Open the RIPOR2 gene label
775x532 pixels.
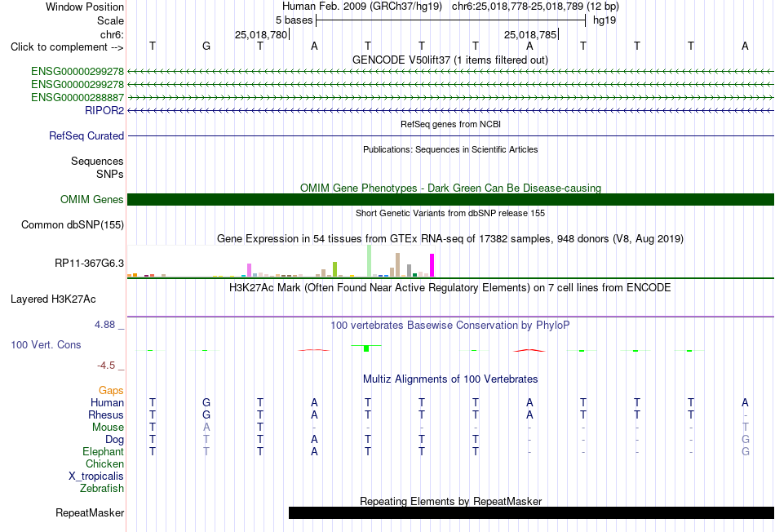tap(104, 110)
